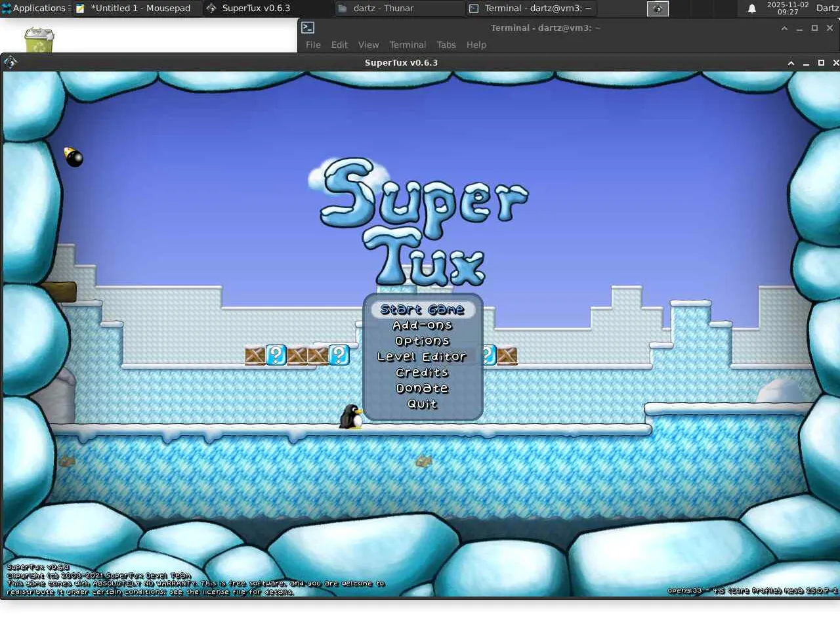This screenshot has height=630, width=840.
Task: Open the Add-ons menu entry
Action: [x=423, y=325]
